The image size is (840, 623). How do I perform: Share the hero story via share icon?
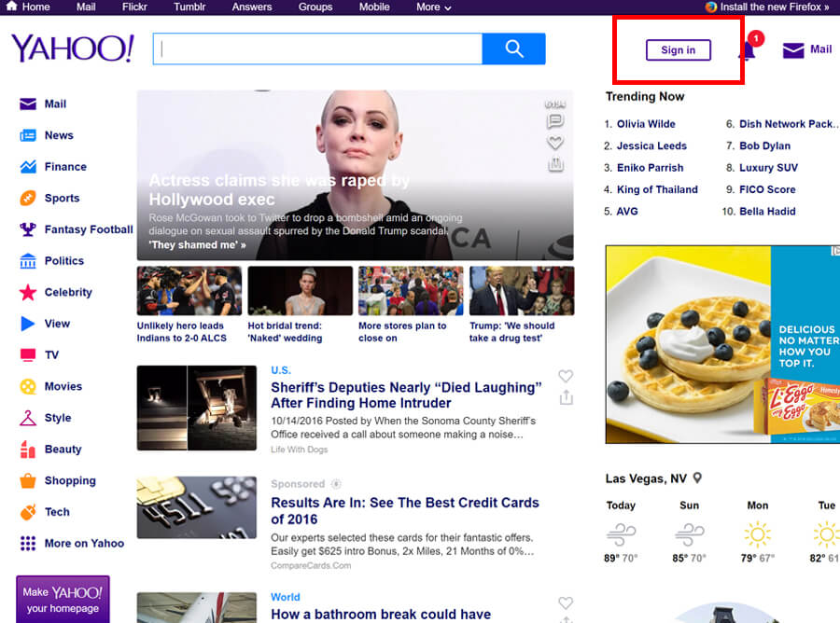click(x=555, y=164)
